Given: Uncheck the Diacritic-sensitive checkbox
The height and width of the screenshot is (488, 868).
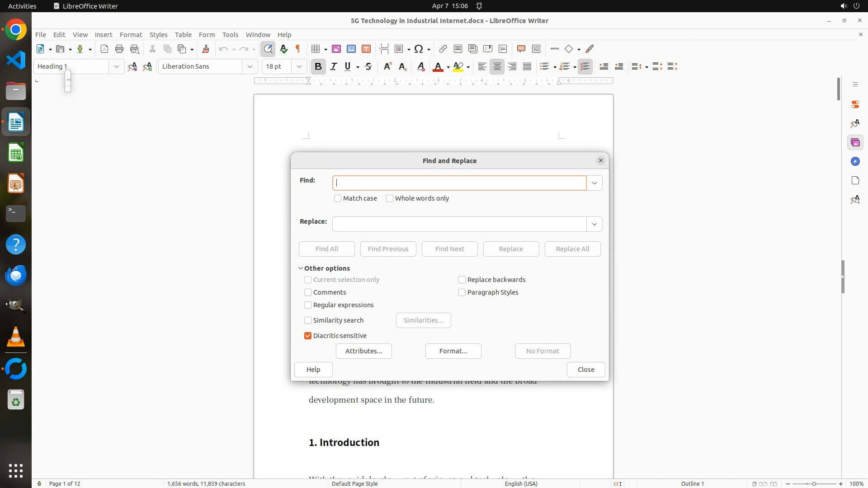Looking at the screenshot, I should [308, 336].
